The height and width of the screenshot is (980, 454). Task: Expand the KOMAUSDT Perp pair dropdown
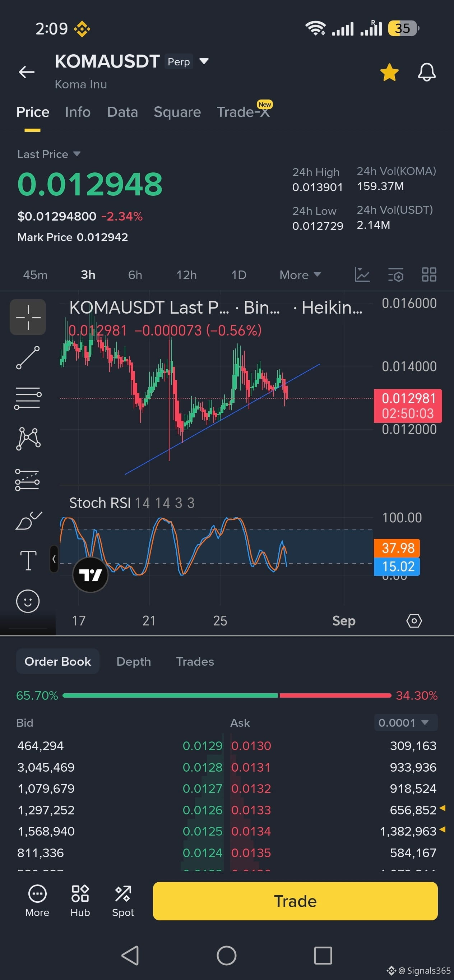204,61
